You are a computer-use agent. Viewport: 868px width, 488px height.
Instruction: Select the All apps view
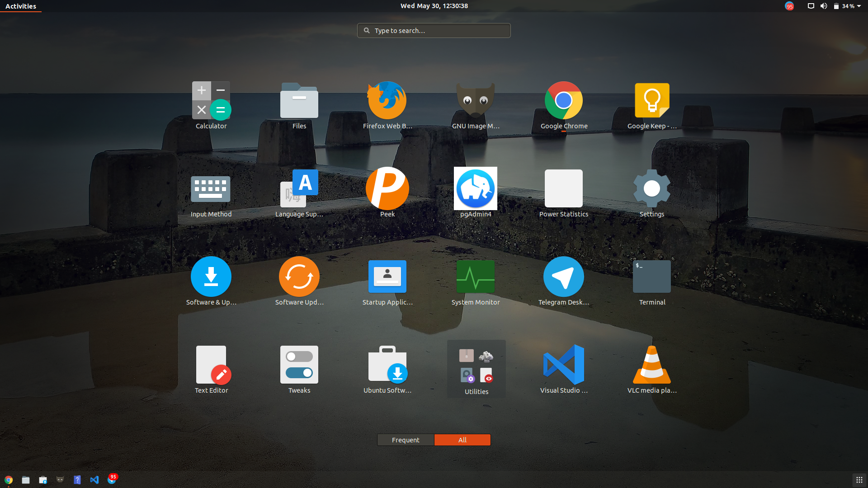pos(462,440)
